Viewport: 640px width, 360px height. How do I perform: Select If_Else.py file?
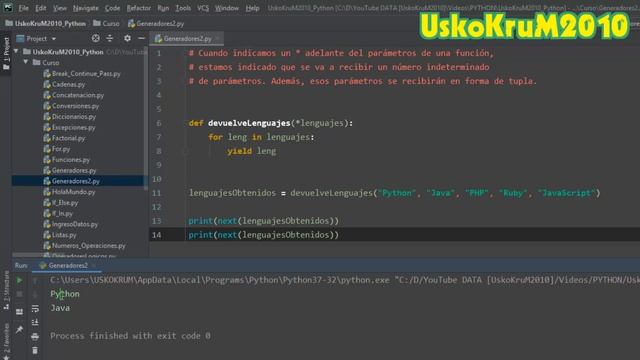(x=60, y=202)
